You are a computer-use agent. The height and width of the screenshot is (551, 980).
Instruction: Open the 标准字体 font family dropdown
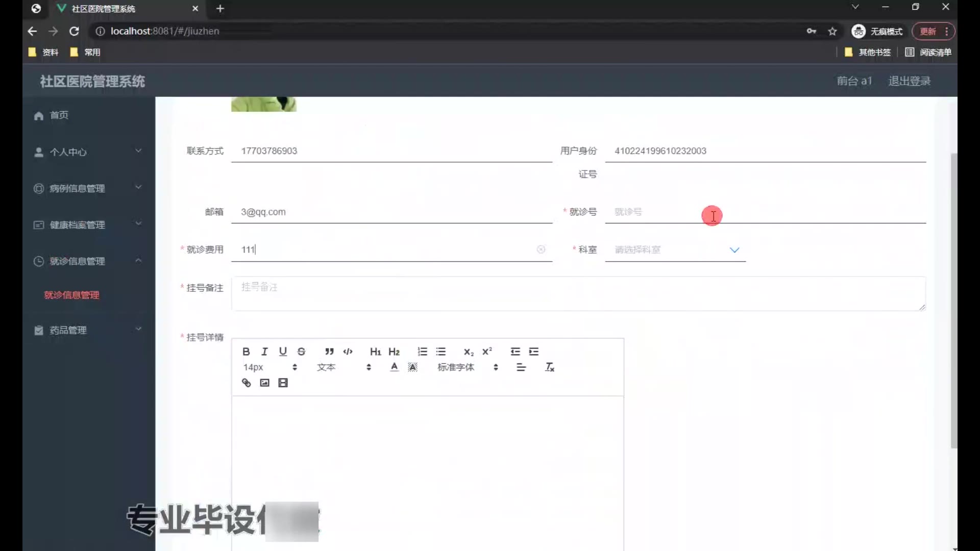click(468, 367)
